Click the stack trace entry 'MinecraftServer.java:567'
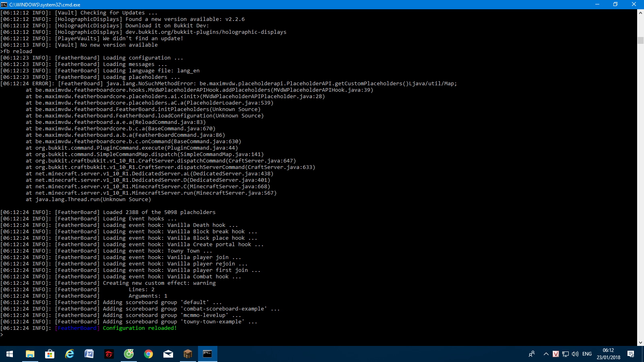Screen dimensions: 644x362 tap(235, 193)
